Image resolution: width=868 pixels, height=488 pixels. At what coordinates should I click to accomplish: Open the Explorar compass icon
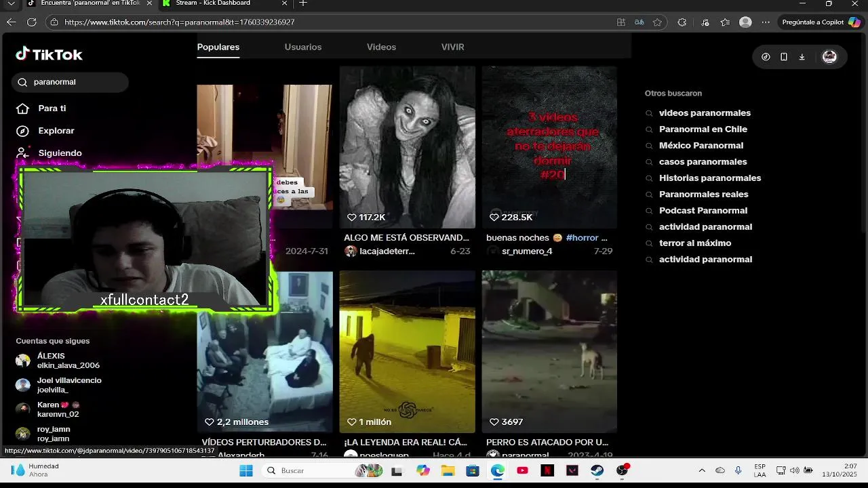pyautogui.click(x=22, y=131)
